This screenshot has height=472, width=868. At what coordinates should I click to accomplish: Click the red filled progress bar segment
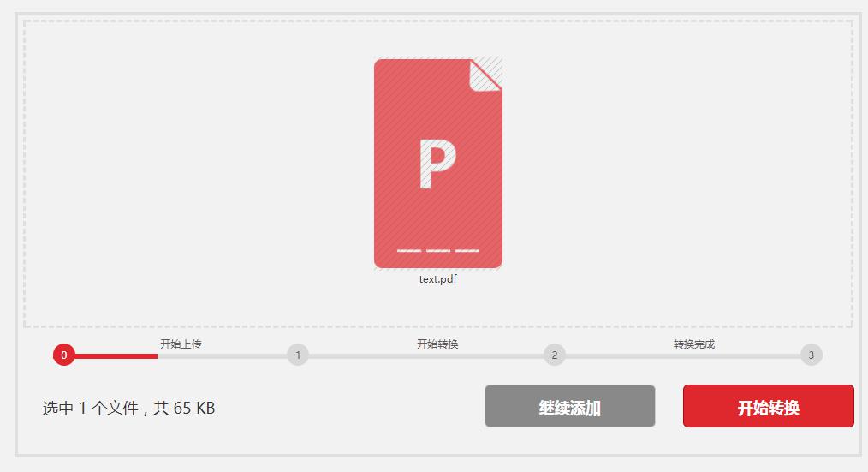coord(116,356)
